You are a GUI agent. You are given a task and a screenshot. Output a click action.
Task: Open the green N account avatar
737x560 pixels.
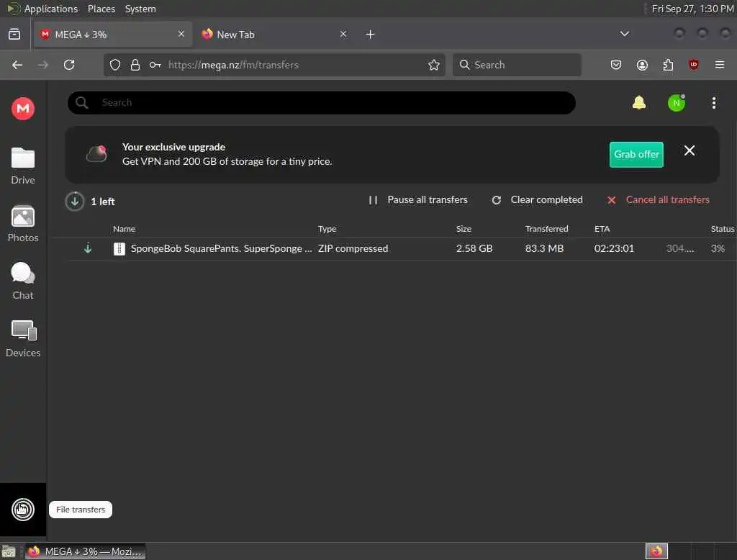tap(677, 102)
